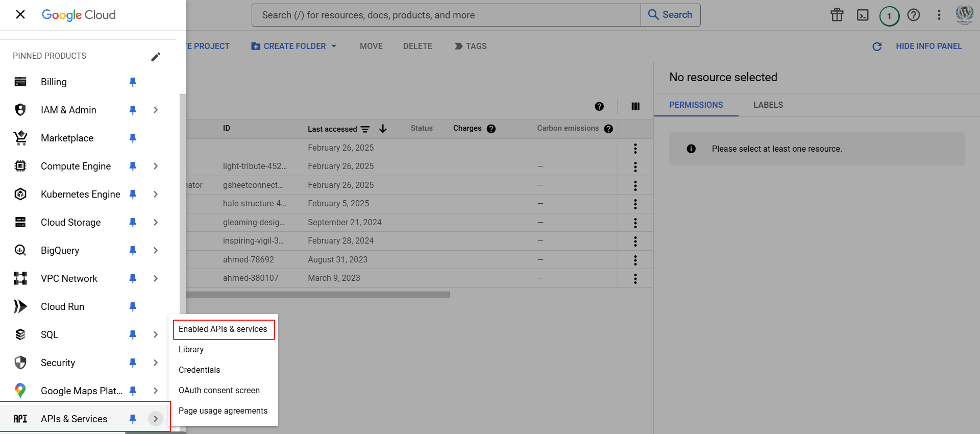Viewport: 980px width, 434px height.
Task: Refresh the resources list
Action: coord(877,46)
